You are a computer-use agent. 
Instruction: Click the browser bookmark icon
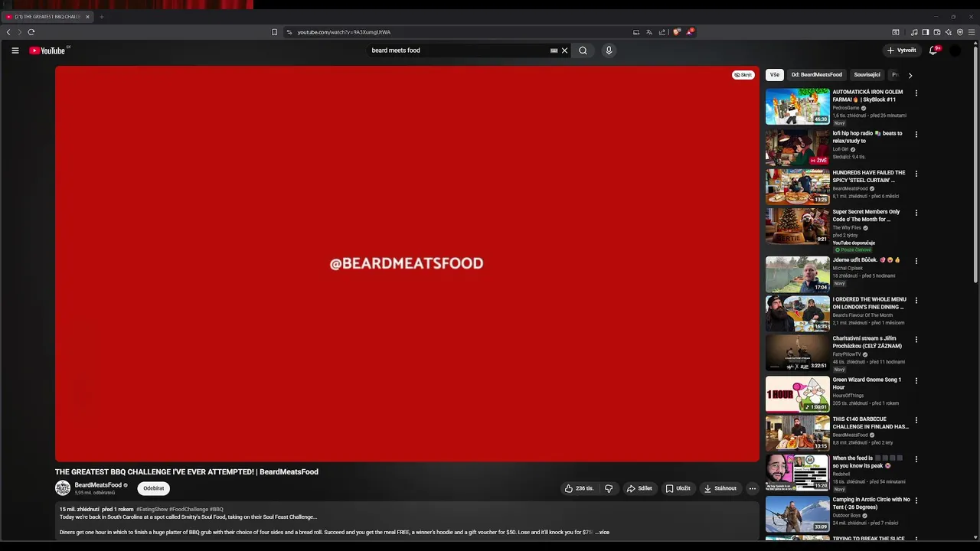click(274, 32)
